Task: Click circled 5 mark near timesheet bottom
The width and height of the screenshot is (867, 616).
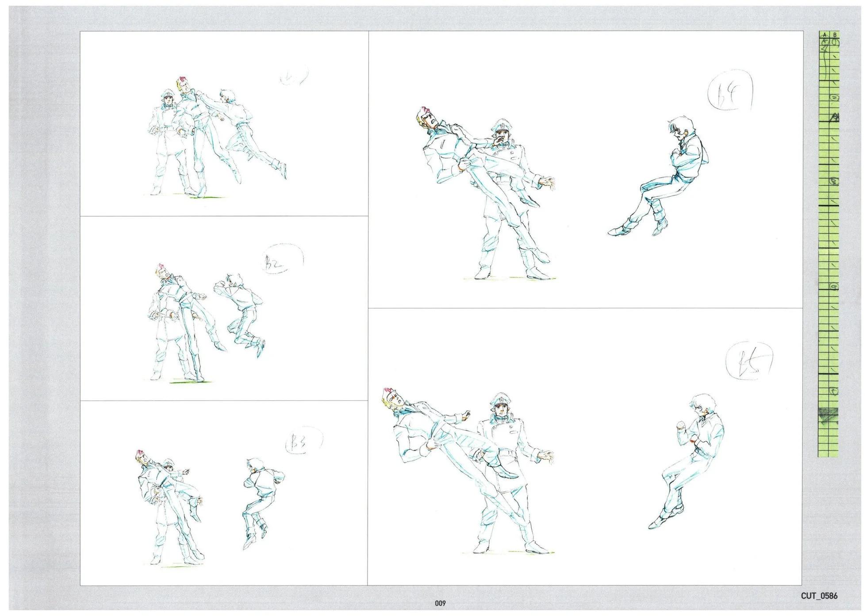Action: [834, 391]
